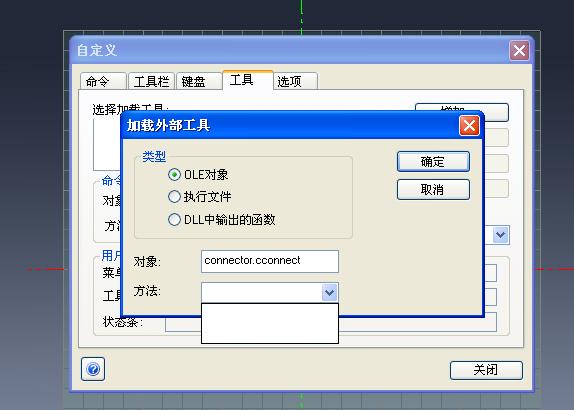Confirm with the 确定 button
Viewport: 574px width, 410px height.
click(433, 161)
